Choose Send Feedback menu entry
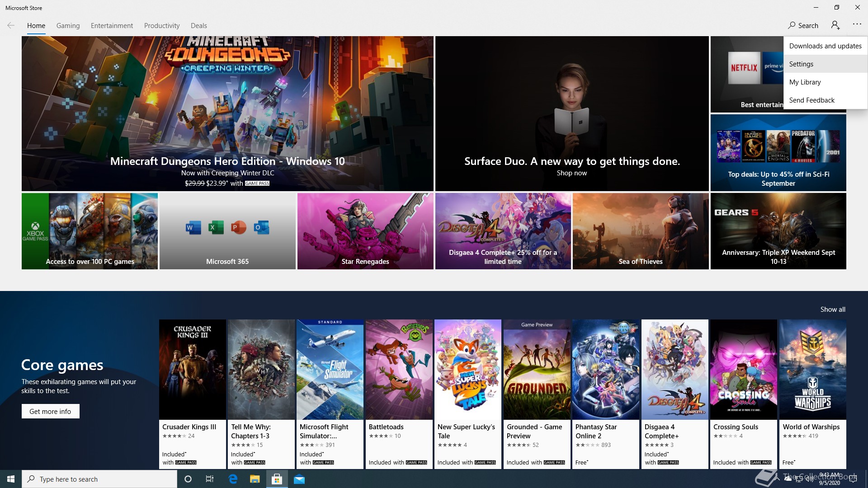This screenshot has width=868, height=488. pyautogui.click(x=825, y=100)
